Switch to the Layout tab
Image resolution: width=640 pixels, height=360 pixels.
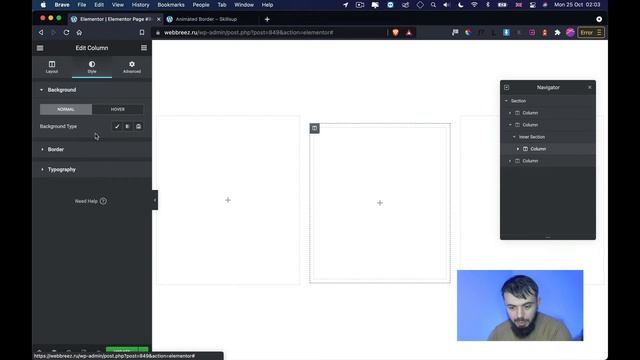[x=52, y=67]
